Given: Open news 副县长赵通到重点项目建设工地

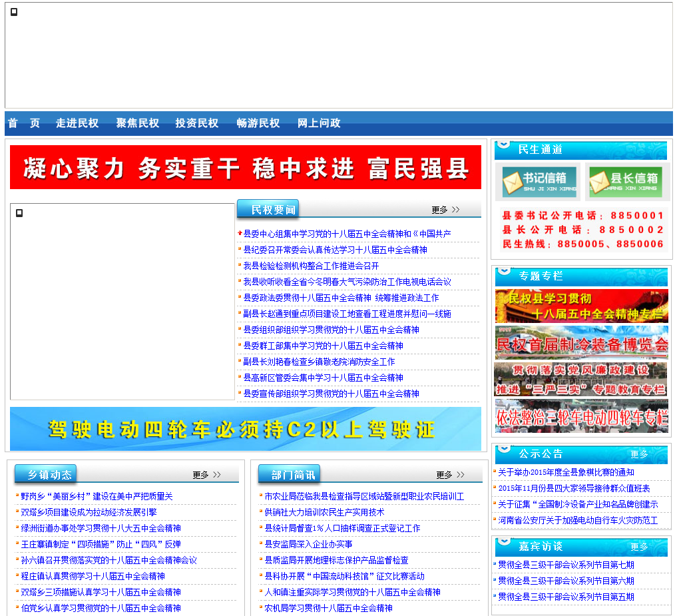Looking at the screenshot, I should [x=347, y=314].
